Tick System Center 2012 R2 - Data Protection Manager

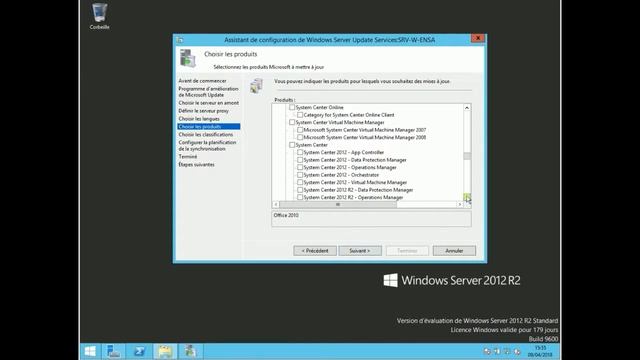tap(300, 190)
